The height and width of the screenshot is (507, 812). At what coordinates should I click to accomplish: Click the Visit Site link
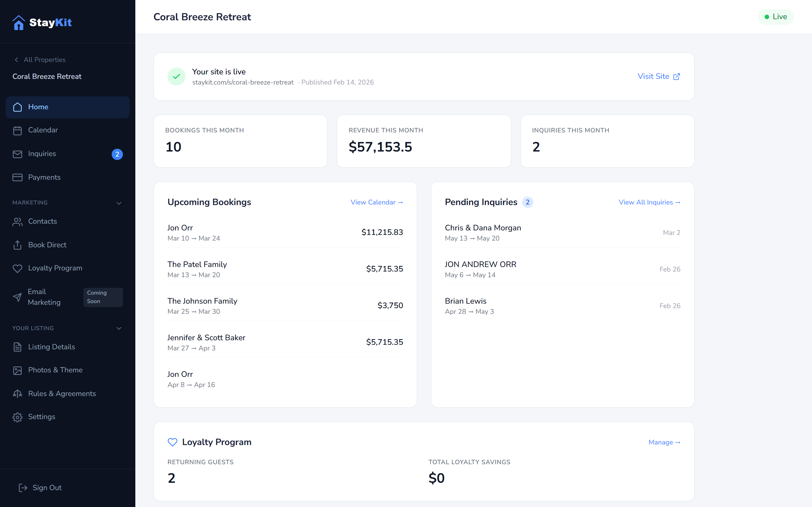[658, 76]
